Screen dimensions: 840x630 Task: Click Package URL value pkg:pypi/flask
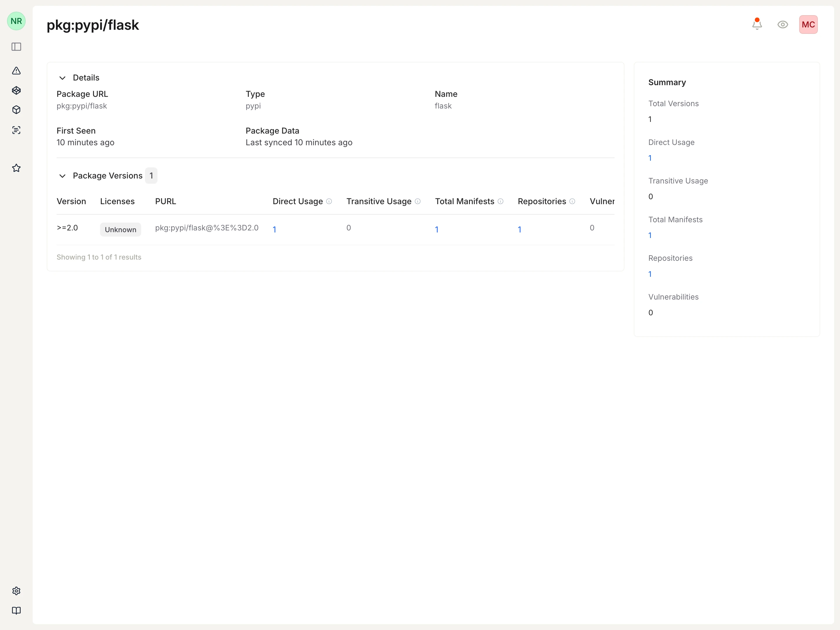[x=82, y=106]
